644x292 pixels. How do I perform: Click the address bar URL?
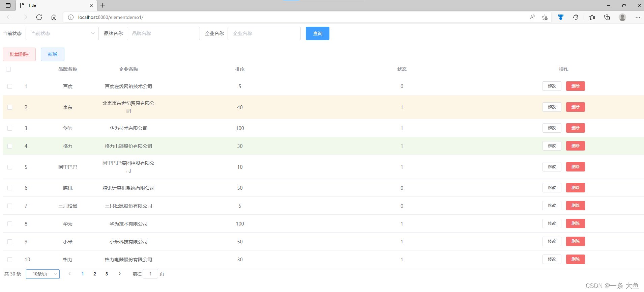point(111,17)
